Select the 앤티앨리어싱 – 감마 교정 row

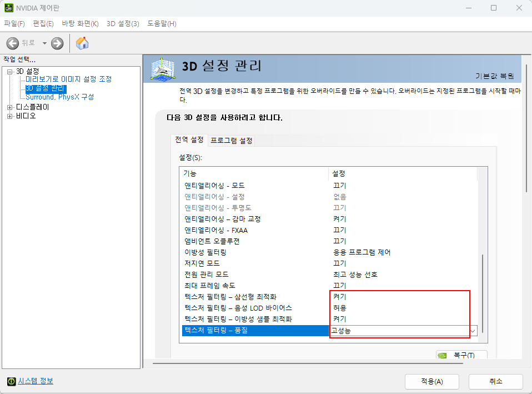coord(329,219)
